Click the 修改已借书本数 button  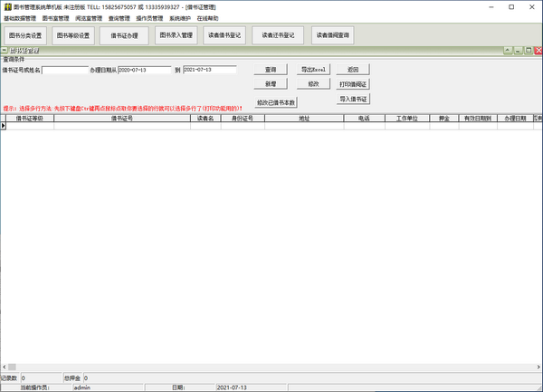click(x=276, y=102)
